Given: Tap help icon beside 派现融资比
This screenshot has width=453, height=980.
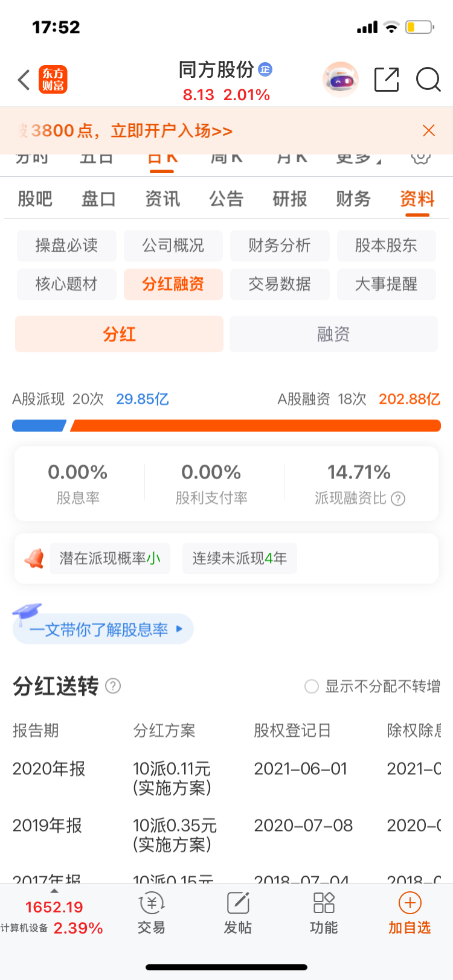Looking at the screenshot, I should tap(398, 498).
